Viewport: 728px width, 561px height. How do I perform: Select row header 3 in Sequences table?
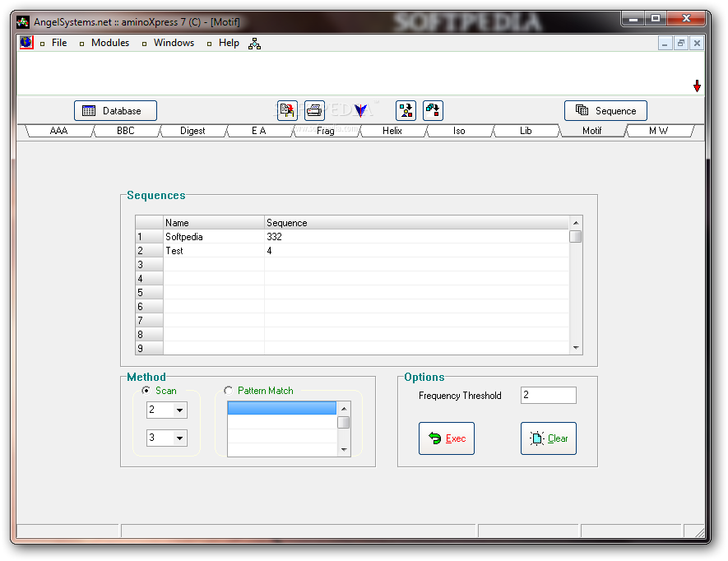149,265
